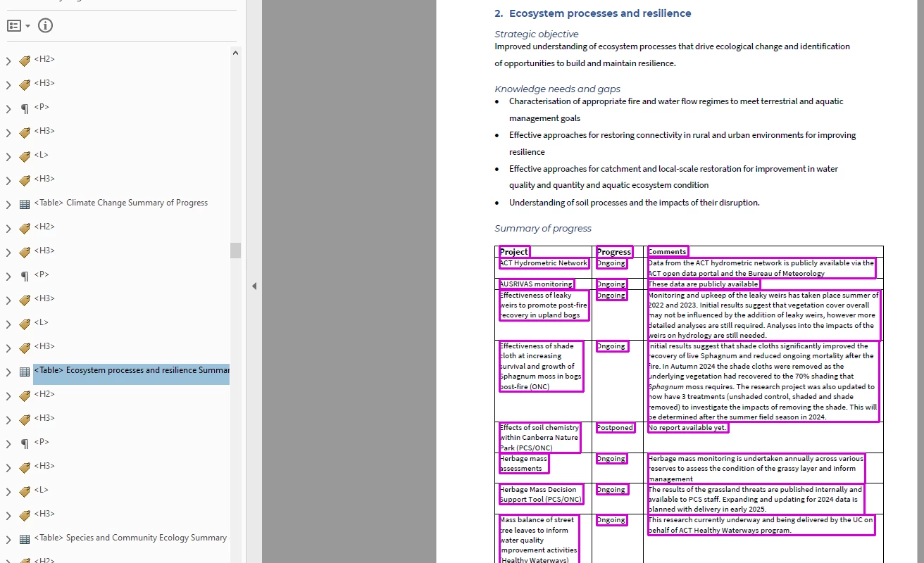The height and width of the screenshot is (563, 924).
Task: Click H3 tag icon directly above Ecosystem table row
Action: pyautogui.click(x=25, y=348)
